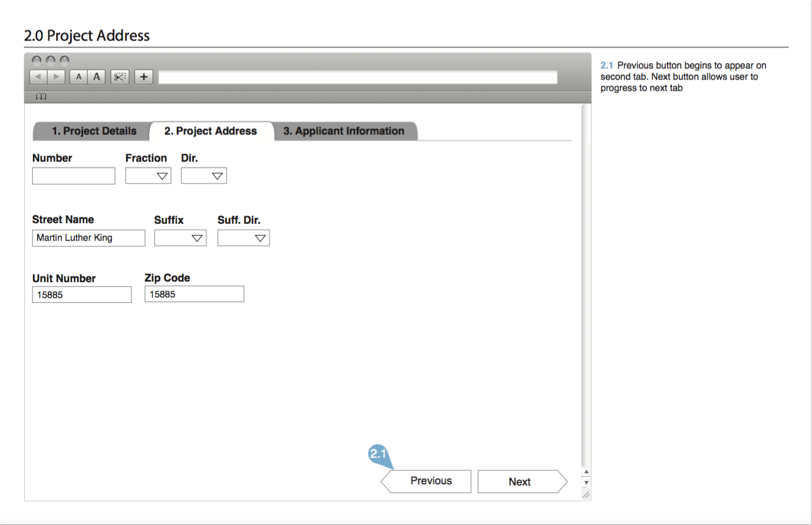Increase text size with large A button
This screenshot has width=812, height=525.
(x=97, y=77)
